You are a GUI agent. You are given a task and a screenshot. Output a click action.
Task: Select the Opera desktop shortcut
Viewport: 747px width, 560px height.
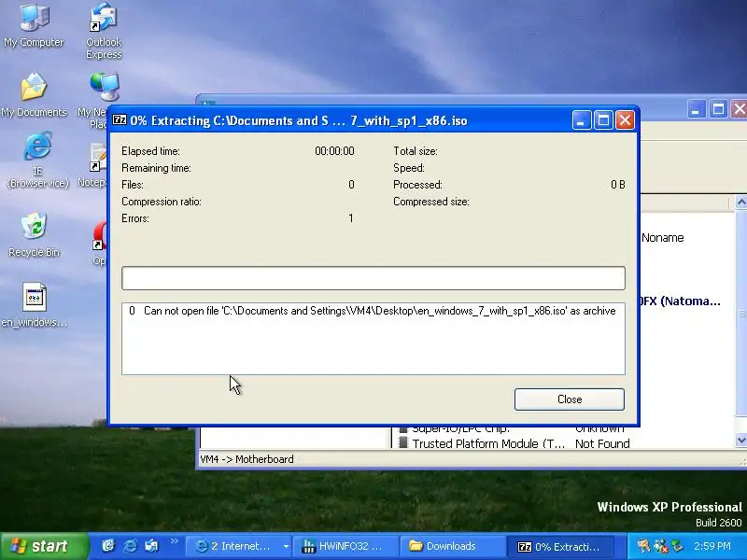(99, 244)
